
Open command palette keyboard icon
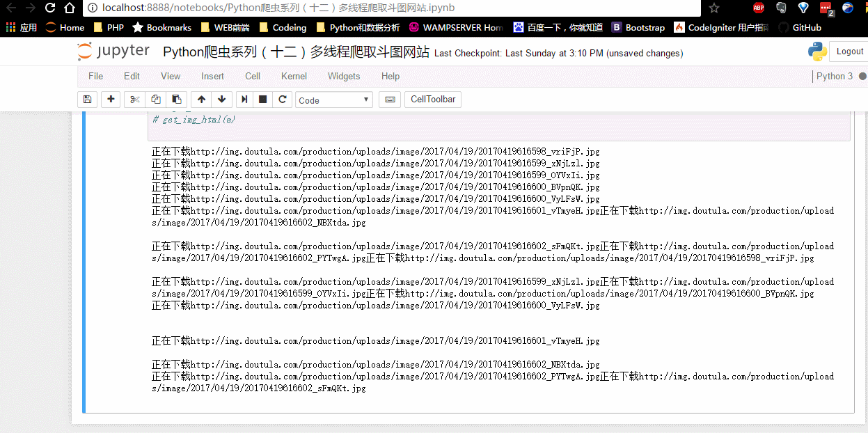(x=390, y=100)
